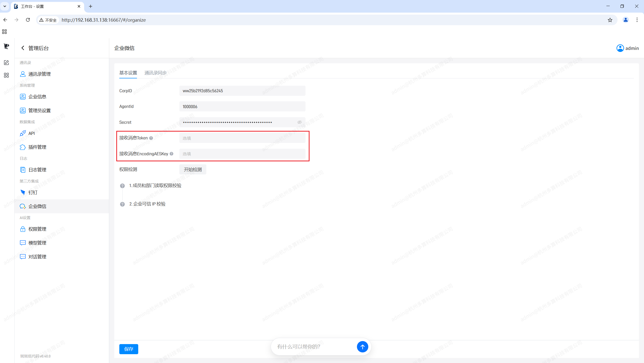This screenshot has height=363, width=644.
Task: Open 模型管理 menu item
Action: pos(62,243)
